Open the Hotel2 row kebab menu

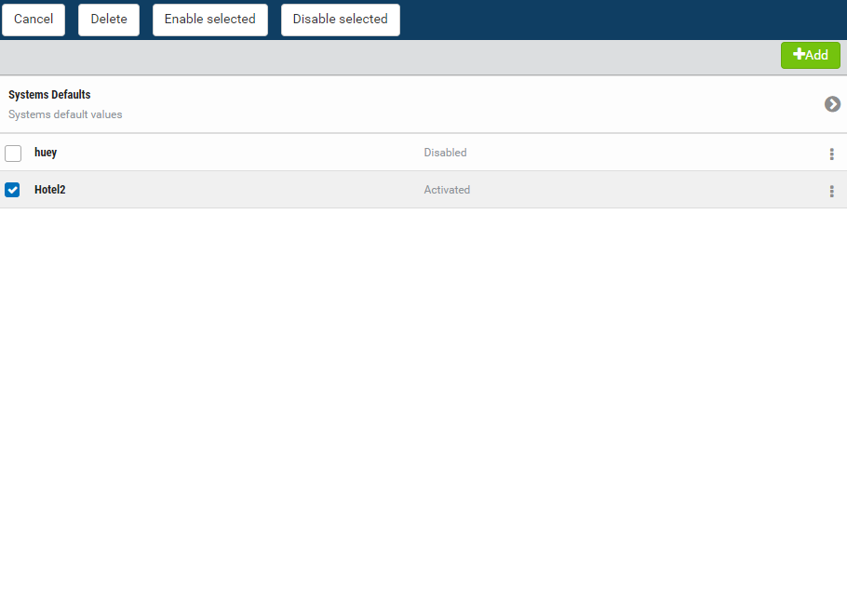click(831, 191)
